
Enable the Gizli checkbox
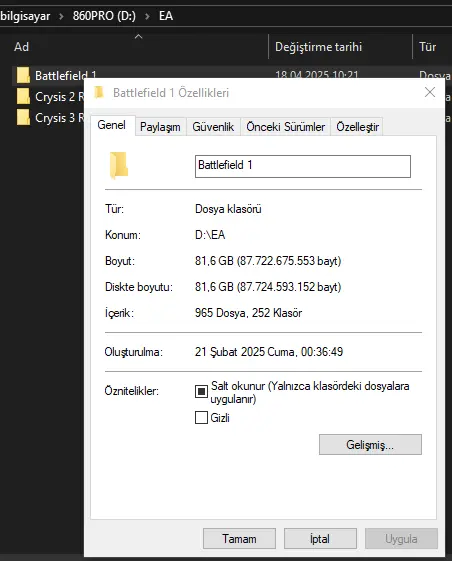click(201, 418)
